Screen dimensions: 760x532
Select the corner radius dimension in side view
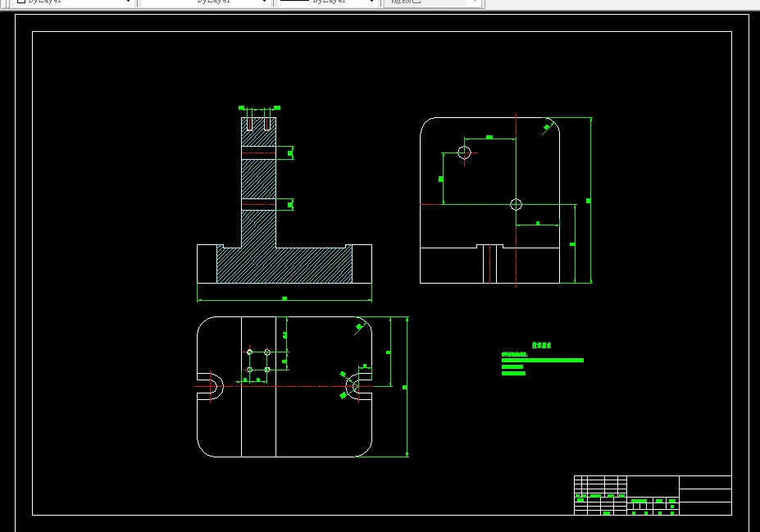547,127
